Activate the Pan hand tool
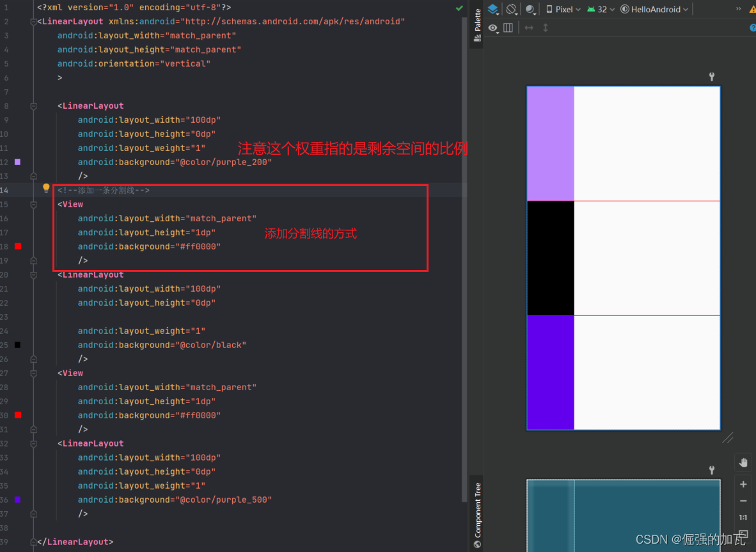756x552 pixels. 743,463
